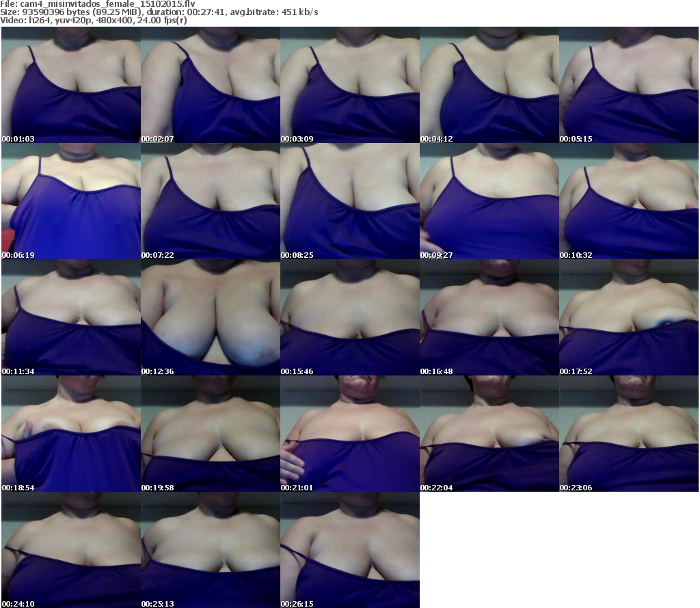Select the thumbnail stamped 00:15:46
Image resolution: width=700 pixels, height=608 pixels.
click(350, 317)
